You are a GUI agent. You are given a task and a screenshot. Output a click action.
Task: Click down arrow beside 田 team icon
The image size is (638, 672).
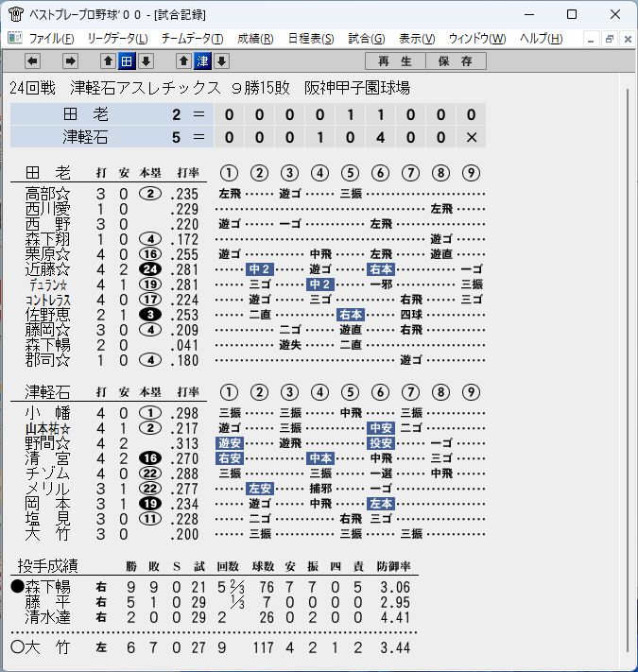(x=147, y=61)
